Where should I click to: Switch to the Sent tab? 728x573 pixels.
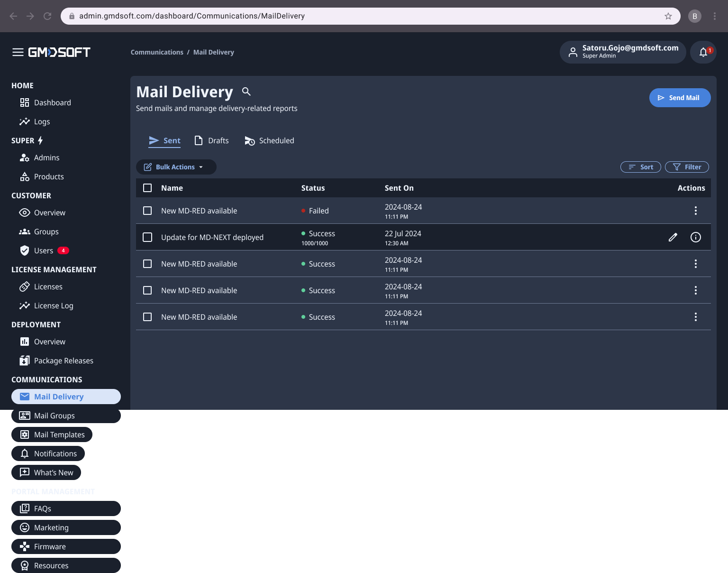tap(164, 140)
